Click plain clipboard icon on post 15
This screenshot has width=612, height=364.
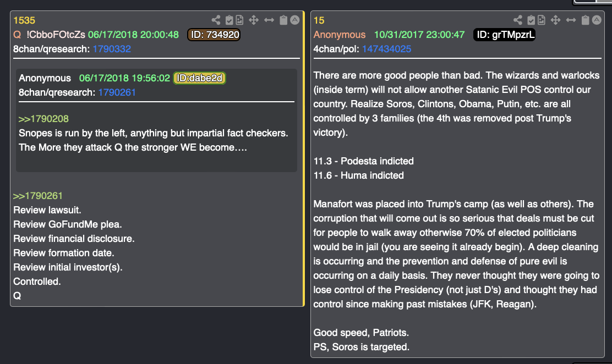[585, 20]
